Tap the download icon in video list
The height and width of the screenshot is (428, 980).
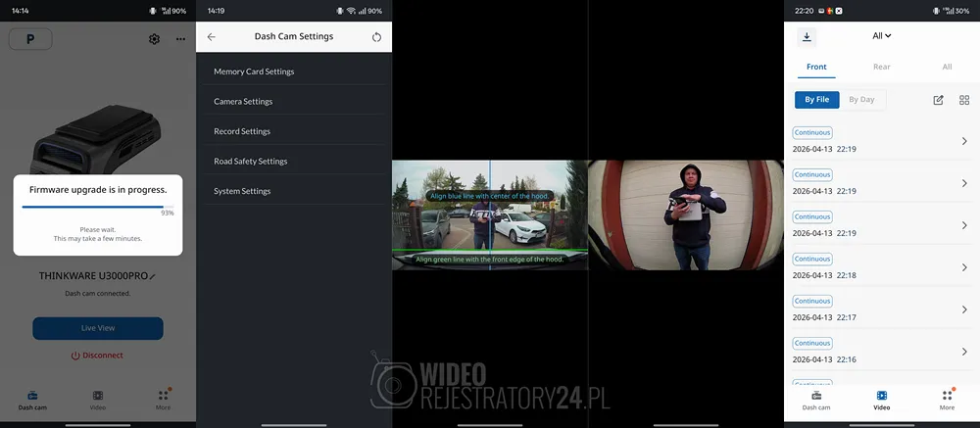point(807,37)
